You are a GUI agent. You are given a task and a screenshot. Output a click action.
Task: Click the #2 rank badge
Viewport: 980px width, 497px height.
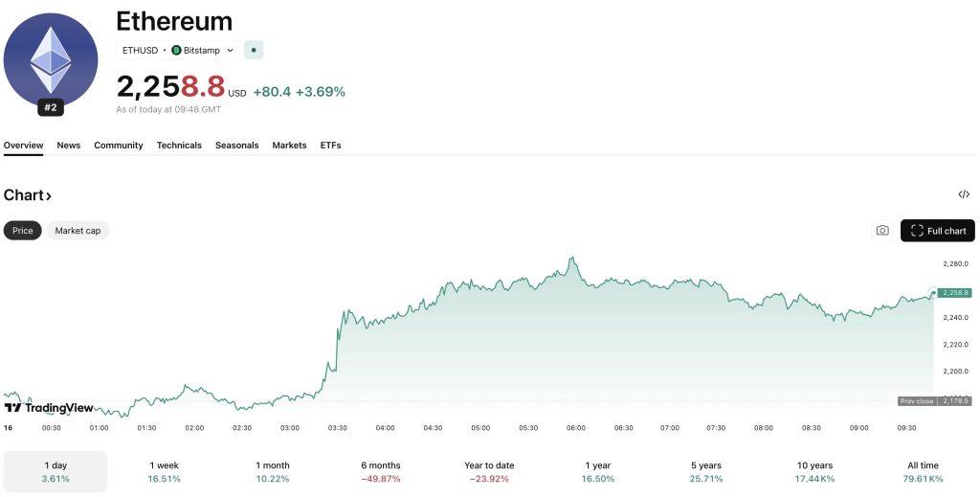point(51,108)
